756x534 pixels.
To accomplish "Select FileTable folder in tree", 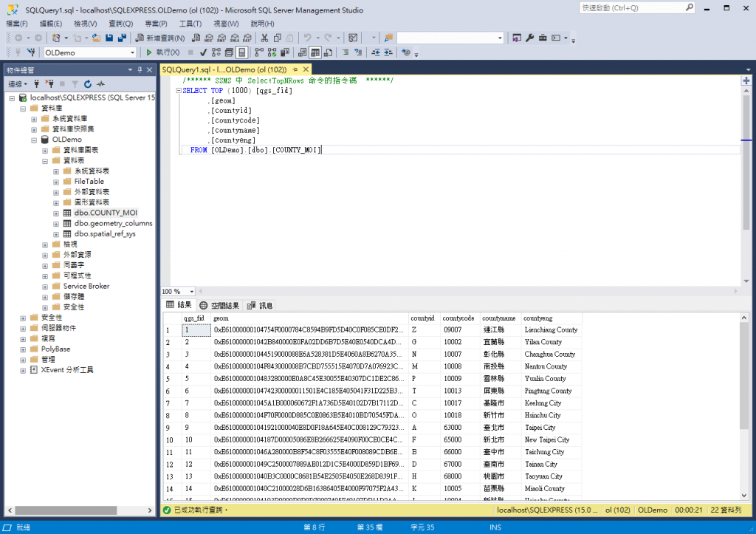I will pyautogui.click(x=89, y=182).
